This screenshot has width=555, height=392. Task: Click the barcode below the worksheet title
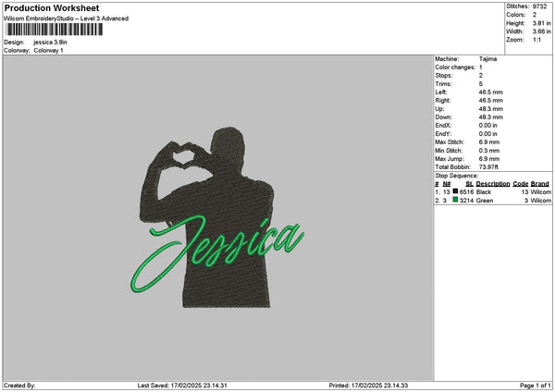coord(55,30)
